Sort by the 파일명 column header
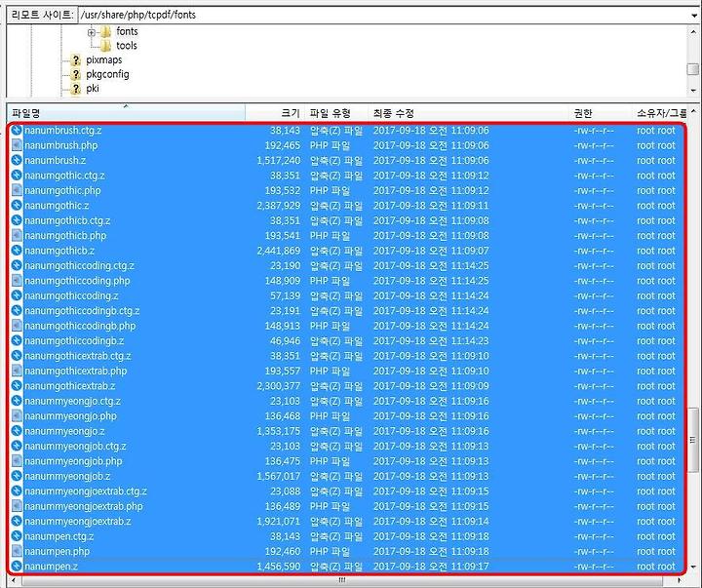The width and height of the screenshot is (702, 588). [126, 113]
